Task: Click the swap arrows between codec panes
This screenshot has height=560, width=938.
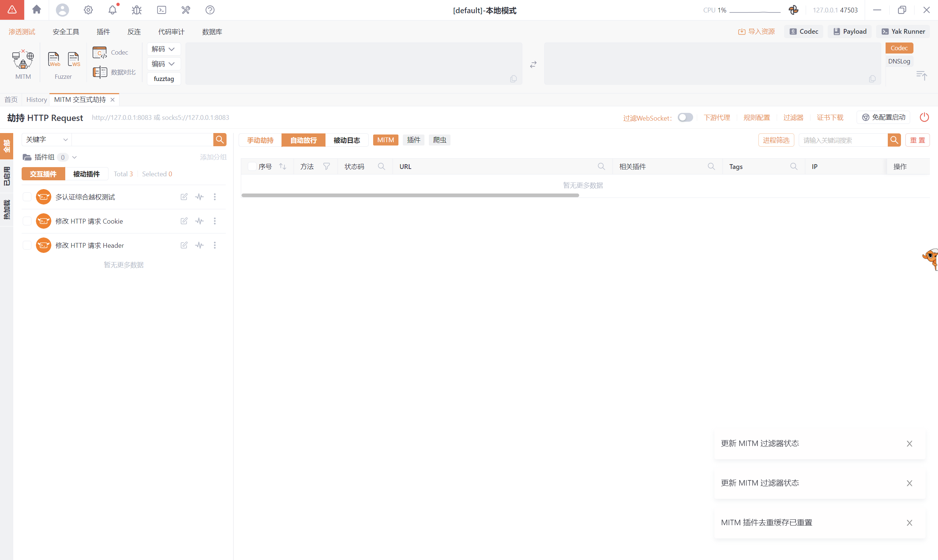Action: point(533,65)
